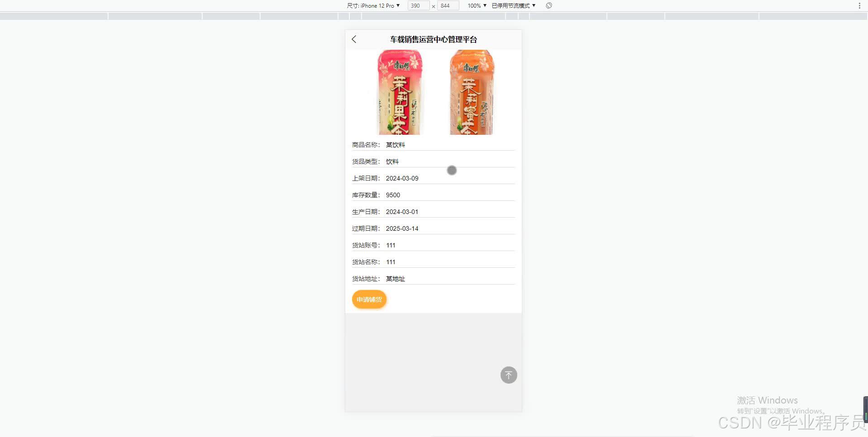Click the page title 车载销售运营中心管理平台
This screenshot has height=437, width=868.
pos(434,39)
